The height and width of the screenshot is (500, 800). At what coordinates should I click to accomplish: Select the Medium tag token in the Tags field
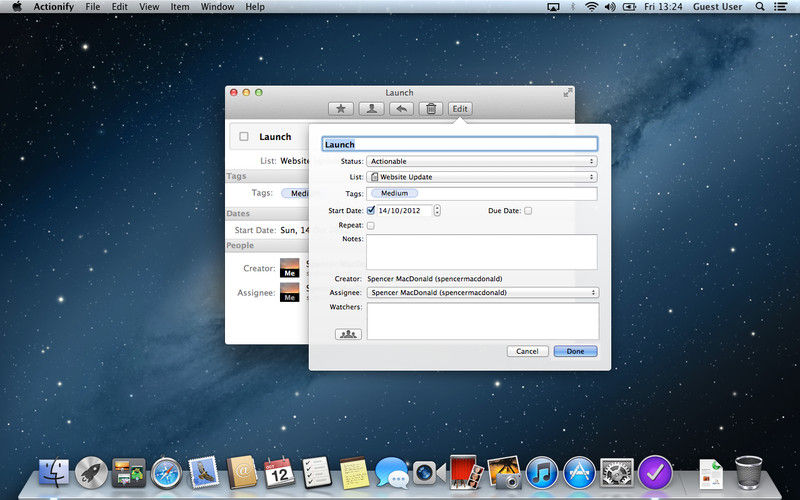tap(394, 193)
